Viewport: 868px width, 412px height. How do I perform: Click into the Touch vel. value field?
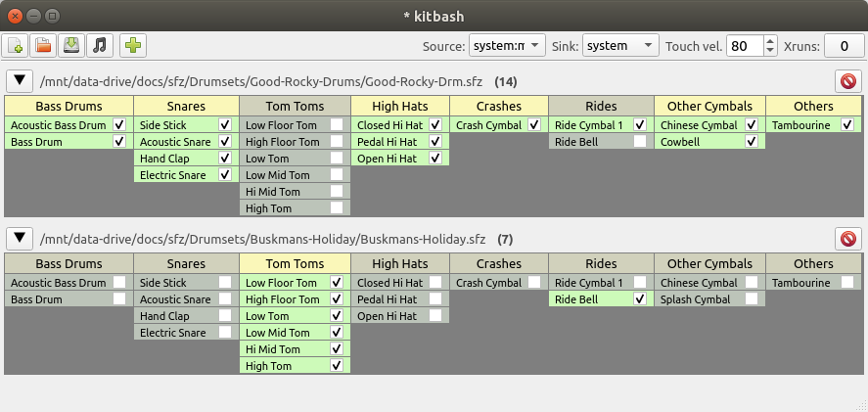[745, 46]
